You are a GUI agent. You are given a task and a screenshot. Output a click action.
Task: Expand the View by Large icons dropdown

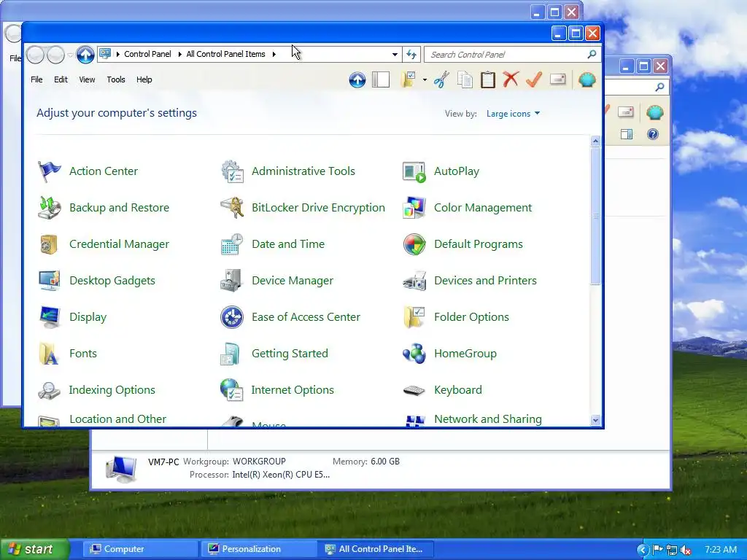513,113
